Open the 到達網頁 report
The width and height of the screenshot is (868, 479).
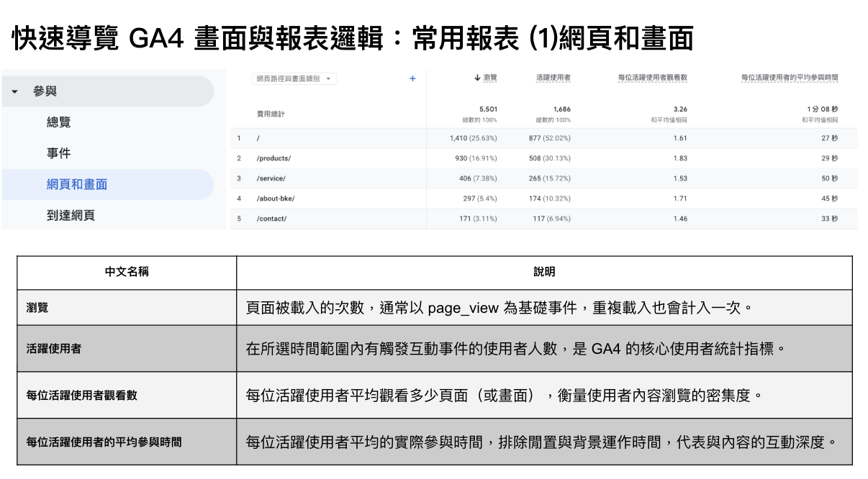pyautogui.click(x=71, y=215)
